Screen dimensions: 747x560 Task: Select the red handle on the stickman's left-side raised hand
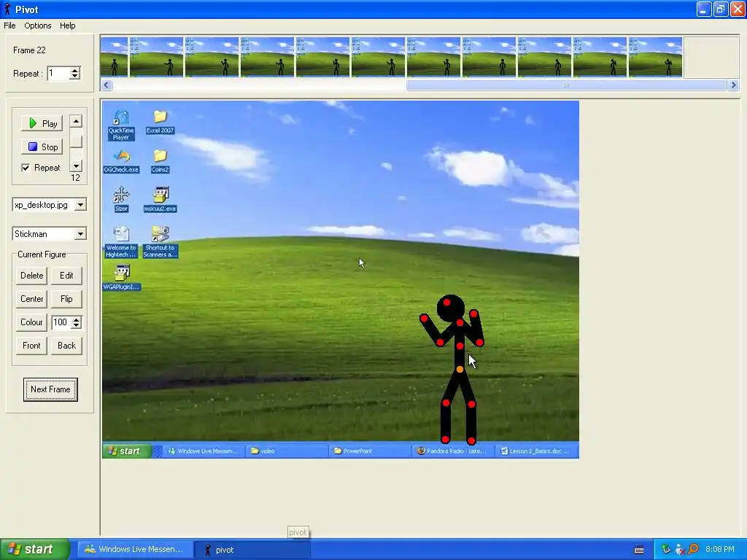(x=424, y=318)
